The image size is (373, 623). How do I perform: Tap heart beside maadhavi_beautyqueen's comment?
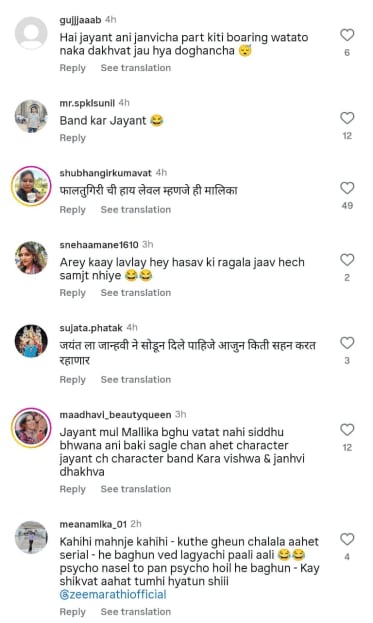pyautogui.click(x=347, y=430)
